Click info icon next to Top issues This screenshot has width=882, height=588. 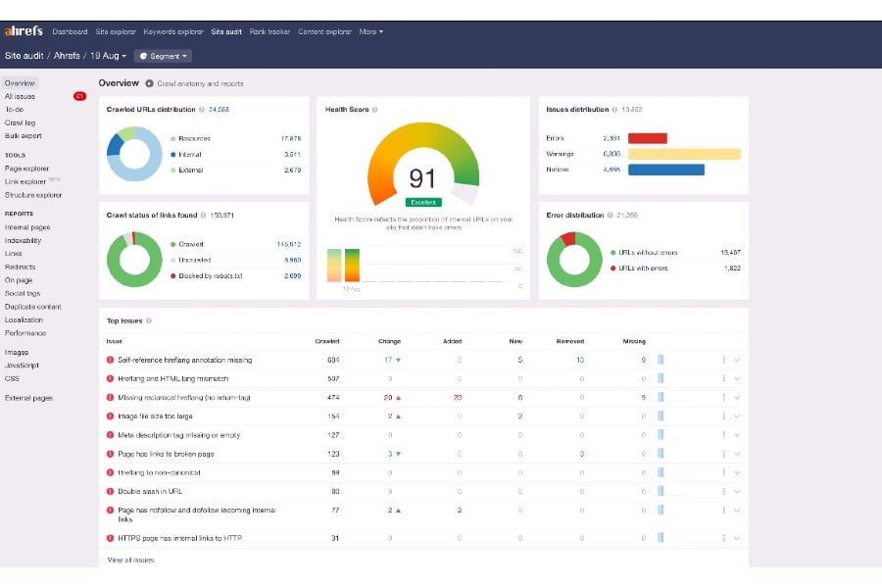click(x=149, y=320)
